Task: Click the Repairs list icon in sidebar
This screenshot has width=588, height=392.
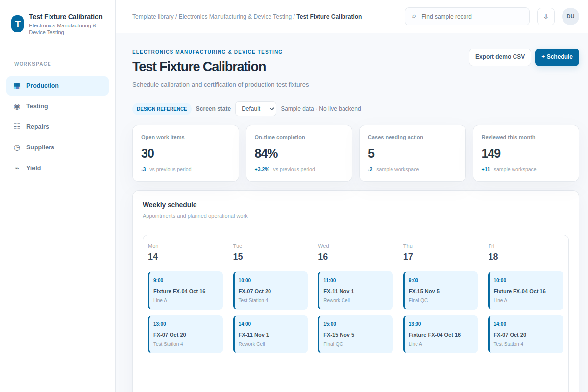Action: pyautogui.click(x=17, y=127)
